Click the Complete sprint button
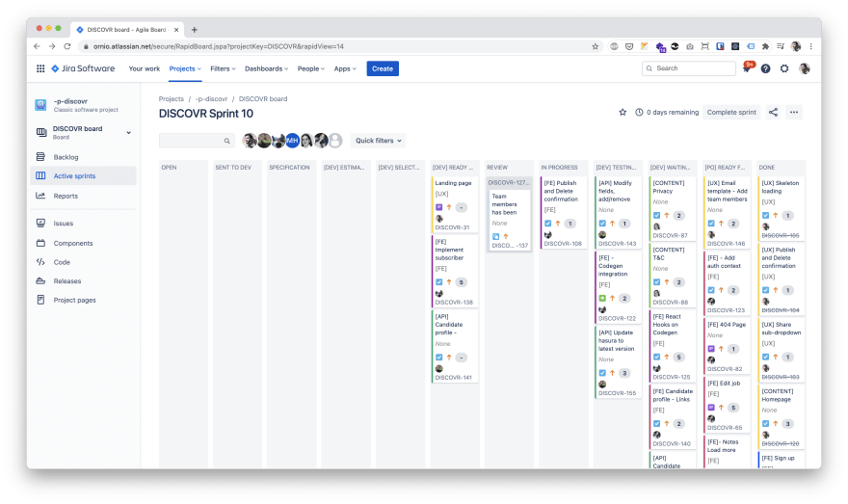This screenshot has width=848, height=504. point(731,113)
